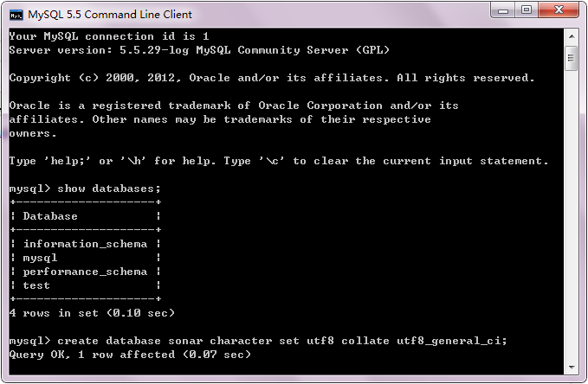Click the 'create database sonar' command line

(x=258, y=341)
